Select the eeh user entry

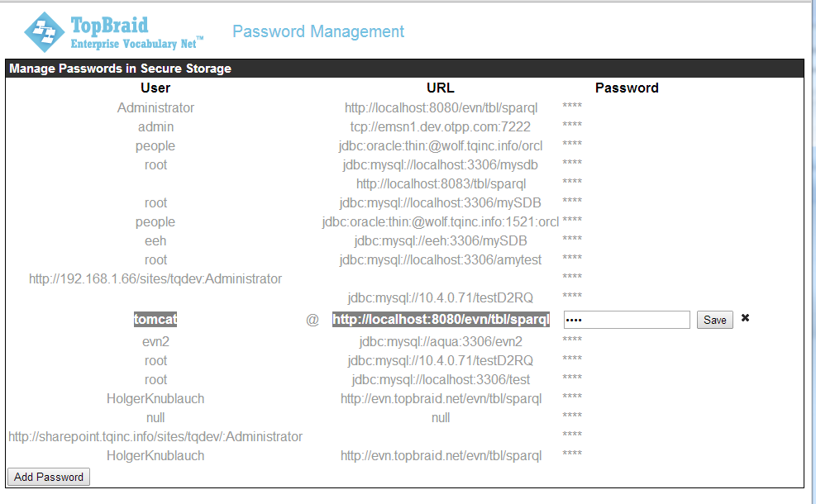[155, 240]
